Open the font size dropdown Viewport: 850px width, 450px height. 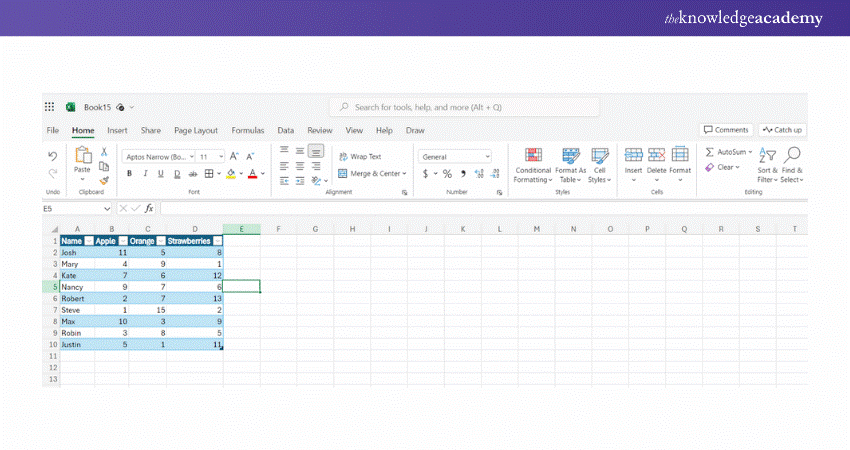[x=220, y=157]
